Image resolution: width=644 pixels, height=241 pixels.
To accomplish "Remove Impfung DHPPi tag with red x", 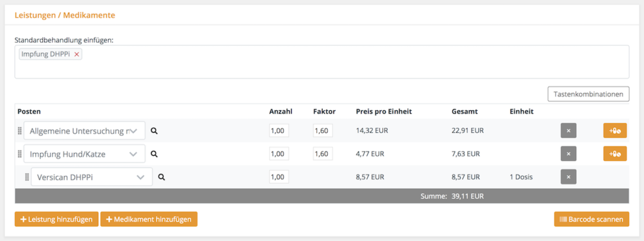I will 76,54.
